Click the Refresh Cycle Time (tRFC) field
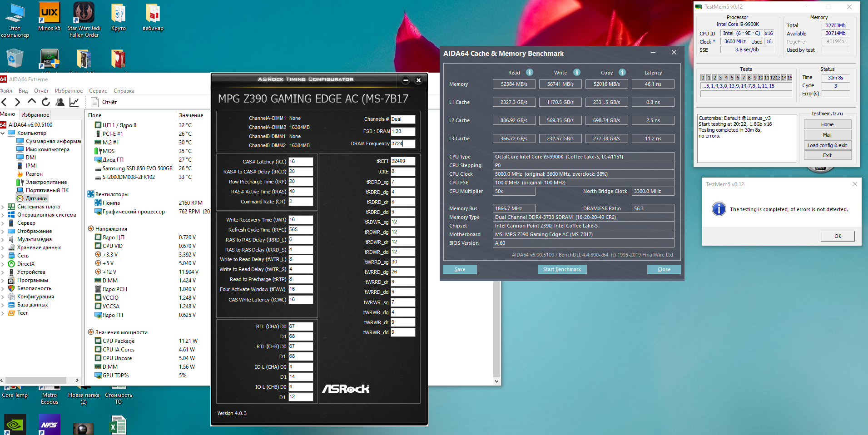868x435 pixels. [x=301, y=230]
